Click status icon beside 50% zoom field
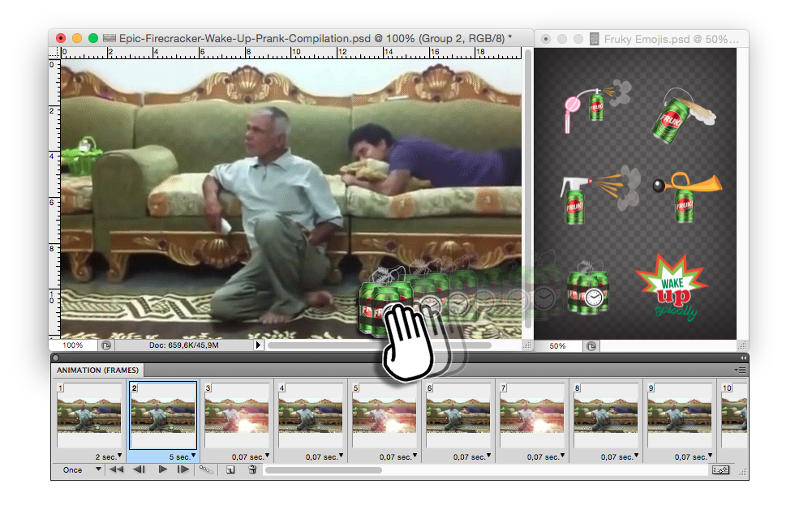The image size is (812, 514). point(591,345)
